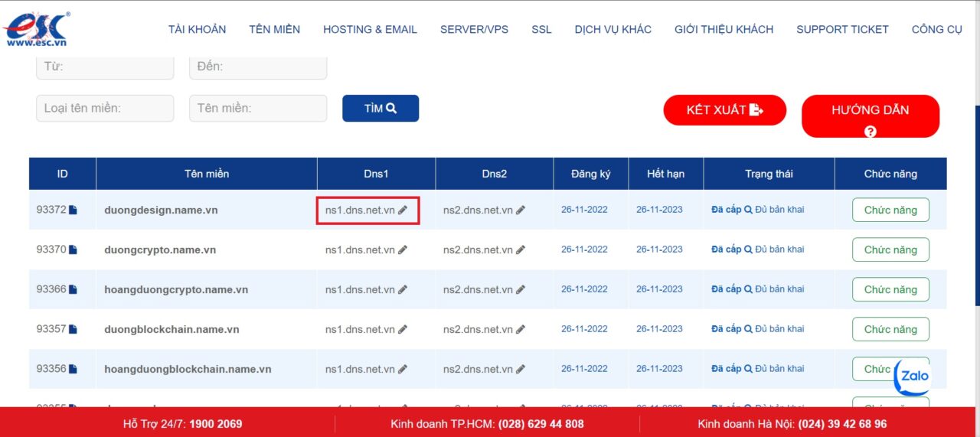The width and height of the screenshot is (980, 437).
Task: Click magnifier status icon for duongdesign.name.vn
Action: (x=748, y=210)
